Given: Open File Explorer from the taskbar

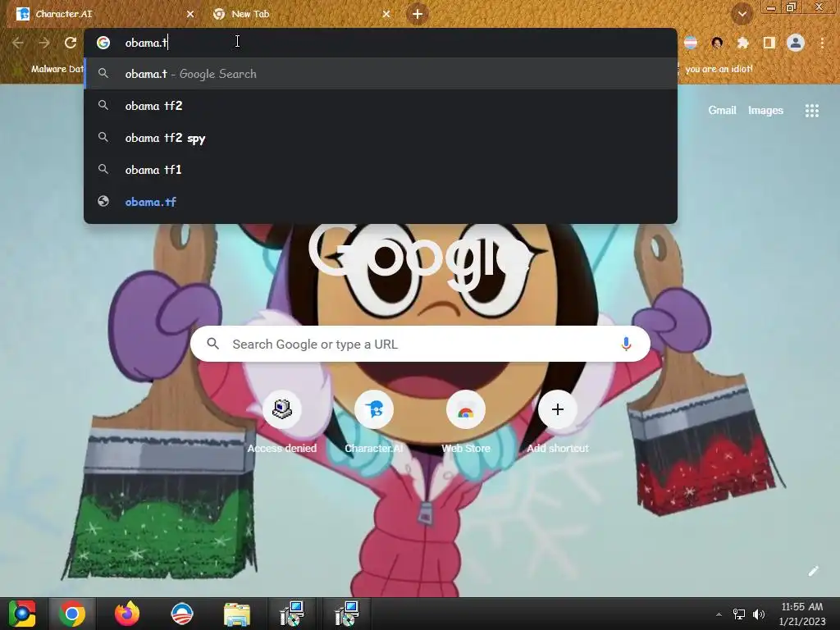Looking at the screenshot, I should tap(237, 614).
